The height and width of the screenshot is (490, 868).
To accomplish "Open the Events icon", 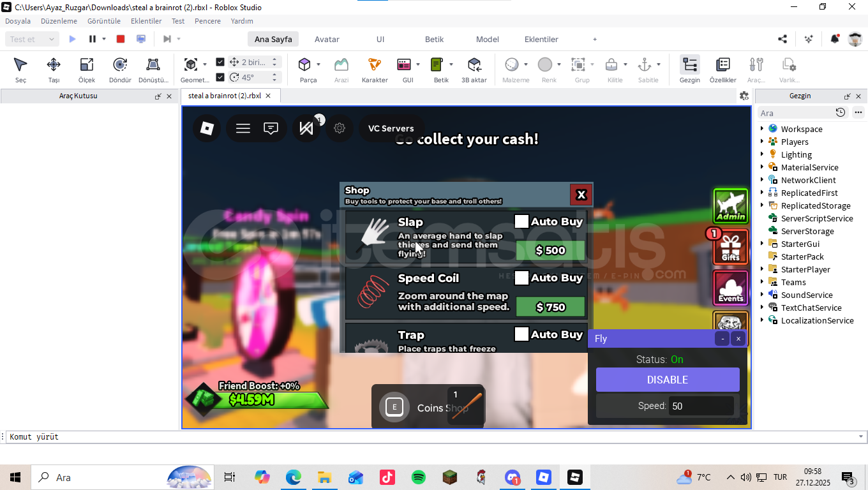I will (x=731, y=288).
